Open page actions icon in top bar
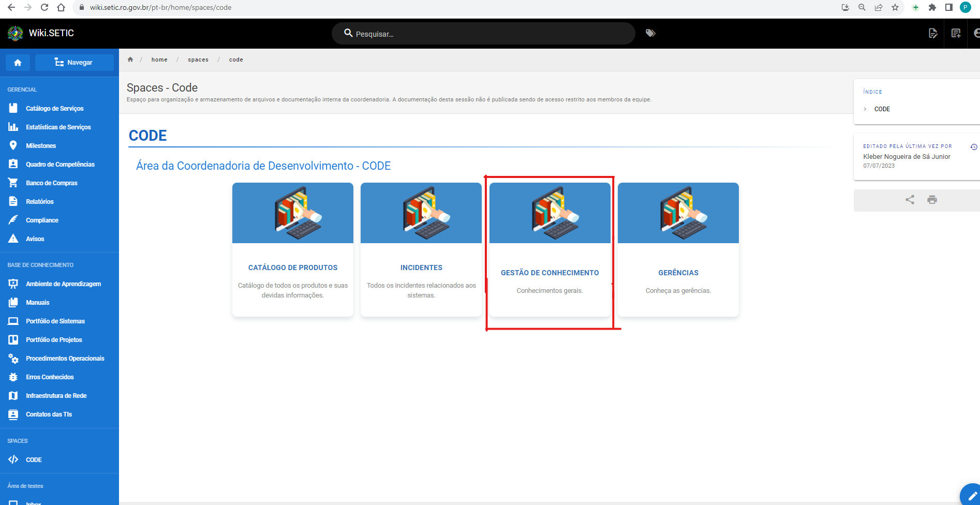 (933, 33)
